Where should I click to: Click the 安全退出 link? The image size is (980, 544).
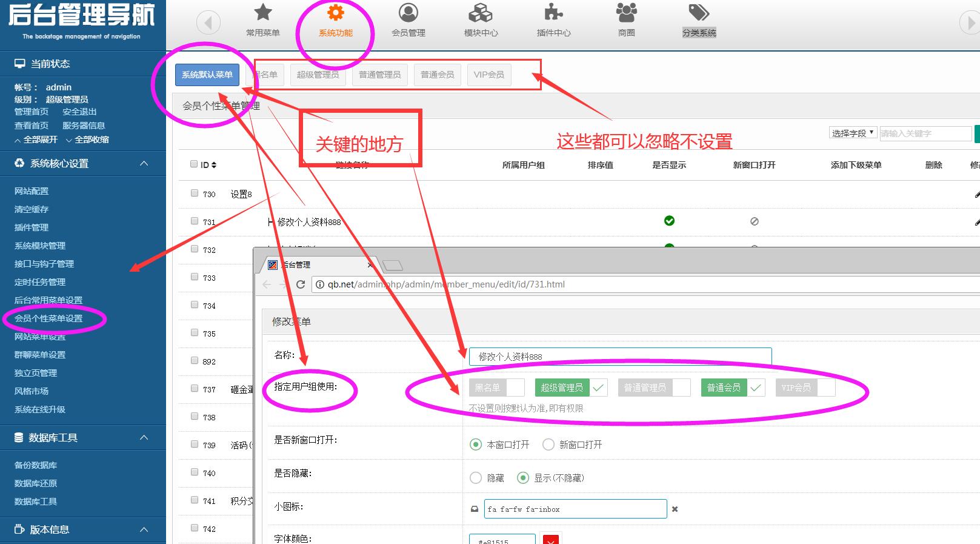click(79, 112)
